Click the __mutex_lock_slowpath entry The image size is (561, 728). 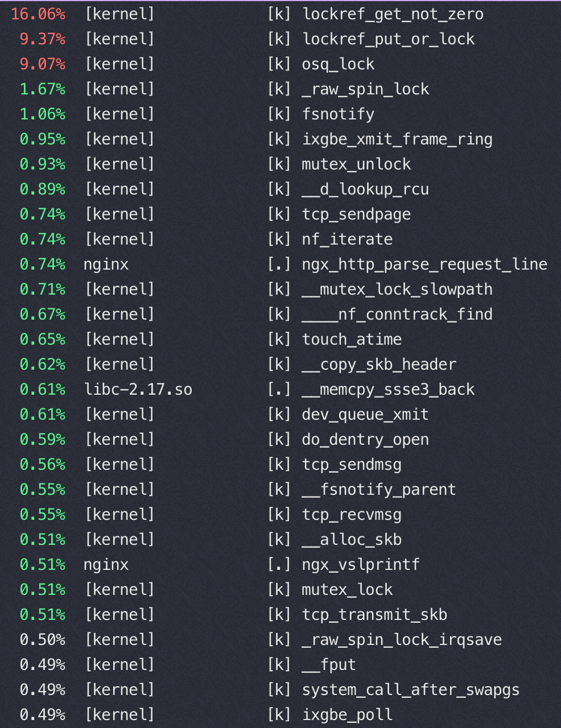[x=397, y=289]
